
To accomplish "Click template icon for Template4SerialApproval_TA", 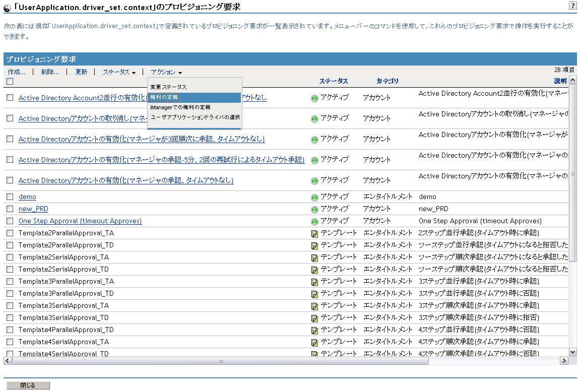I will (314, 343).
